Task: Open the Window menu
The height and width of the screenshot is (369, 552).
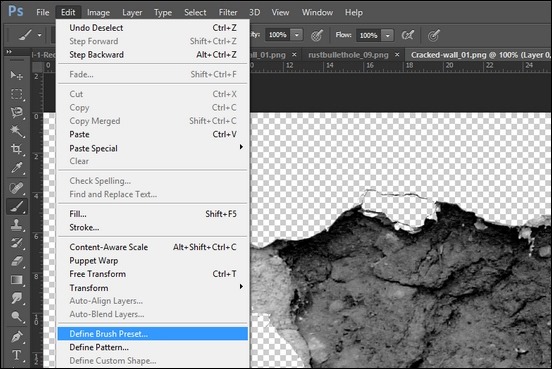Action: (317, 12)
